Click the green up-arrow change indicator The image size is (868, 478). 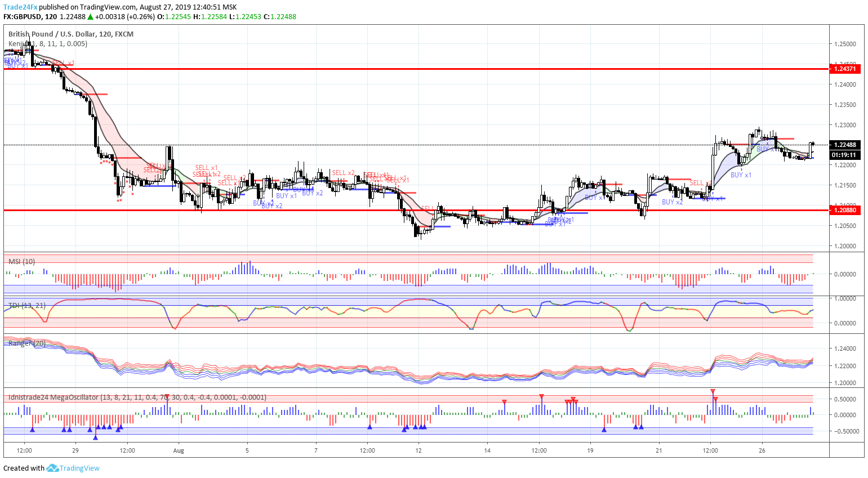[90, 16]
